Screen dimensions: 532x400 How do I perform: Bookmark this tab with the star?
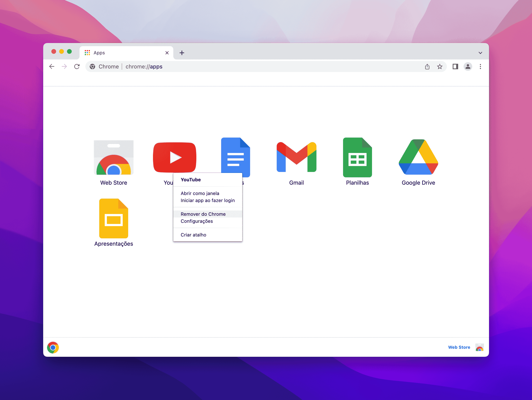(x=440, y=67)
